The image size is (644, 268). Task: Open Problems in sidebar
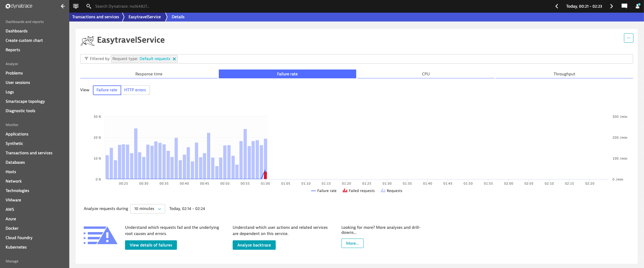[14, 73]
